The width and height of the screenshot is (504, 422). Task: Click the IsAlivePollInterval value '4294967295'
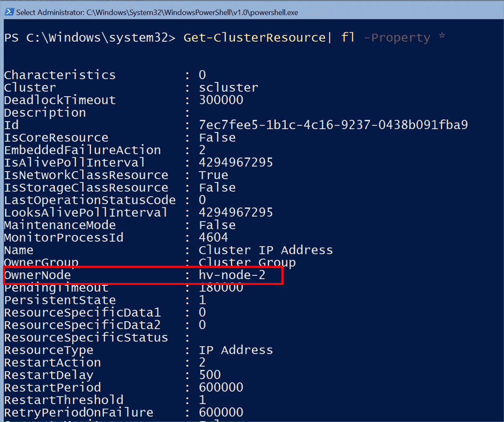point(236,162)
